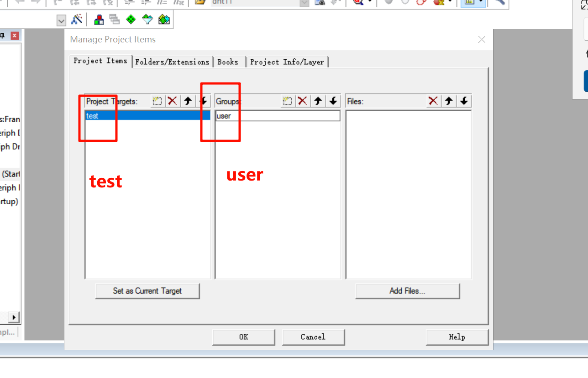Close the Manage Project Items dialog
The height and width of the screenshot is (378, 588).
[482, 40]
